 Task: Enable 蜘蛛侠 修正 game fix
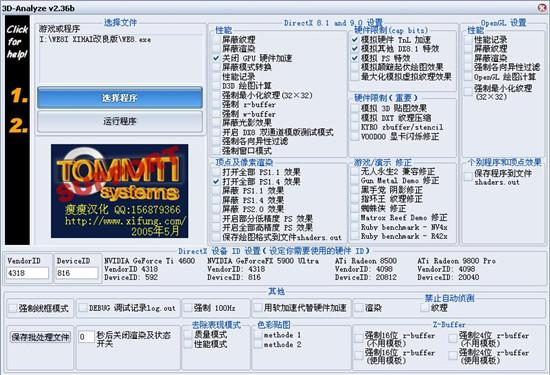coord(355,208)
